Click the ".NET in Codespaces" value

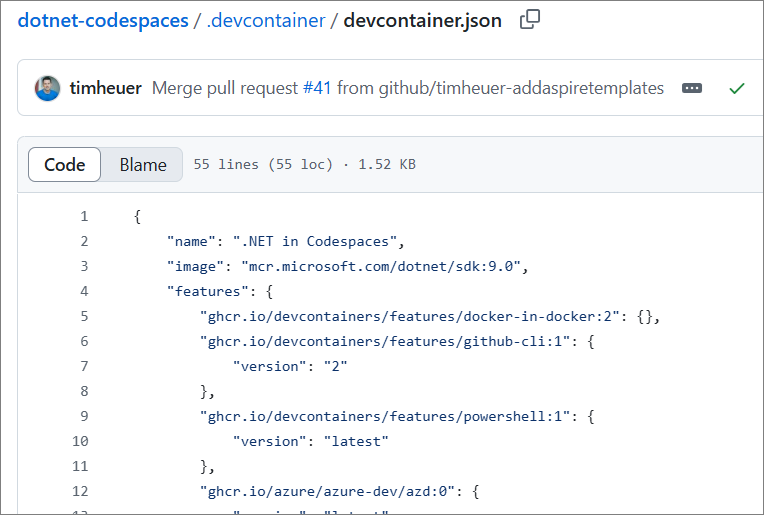315,241
